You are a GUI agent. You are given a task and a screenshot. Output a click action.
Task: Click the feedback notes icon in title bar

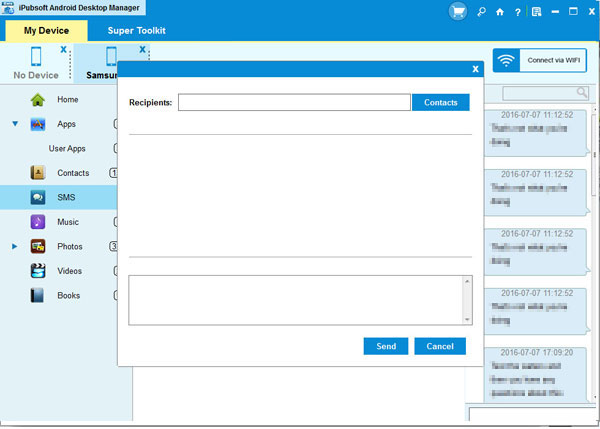pyautogui.click(x=536, y=12)
